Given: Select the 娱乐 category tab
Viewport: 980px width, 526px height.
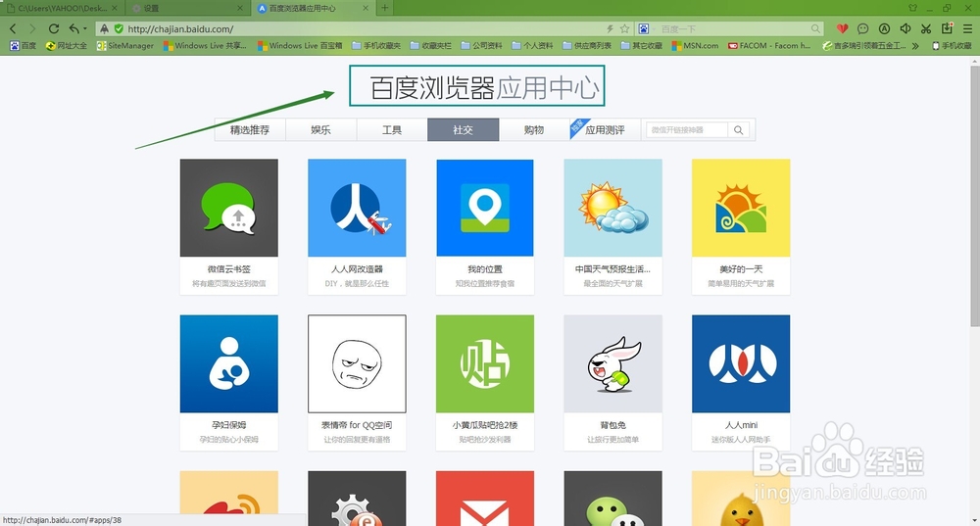Looking at the screenshot, I should (x=321, y=130).
